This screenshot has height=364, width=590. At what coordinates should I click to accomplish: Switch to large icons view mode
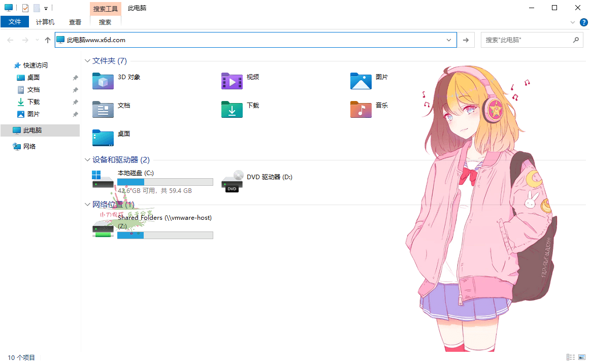[582, 358]
